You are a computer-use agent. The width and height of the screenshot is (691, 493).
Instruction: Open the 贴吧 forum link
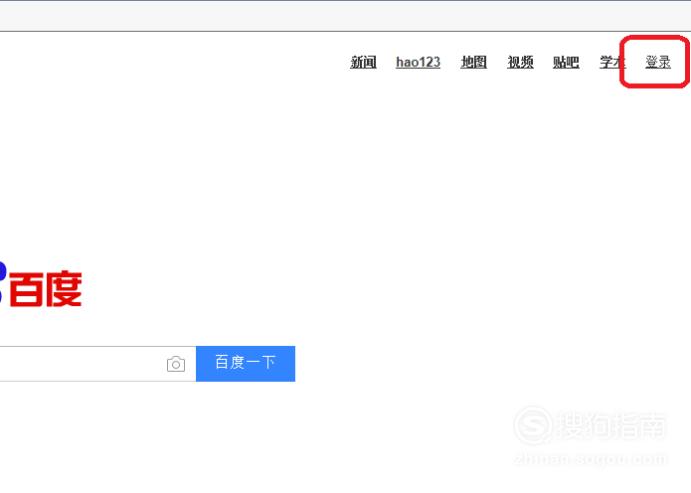566,62
